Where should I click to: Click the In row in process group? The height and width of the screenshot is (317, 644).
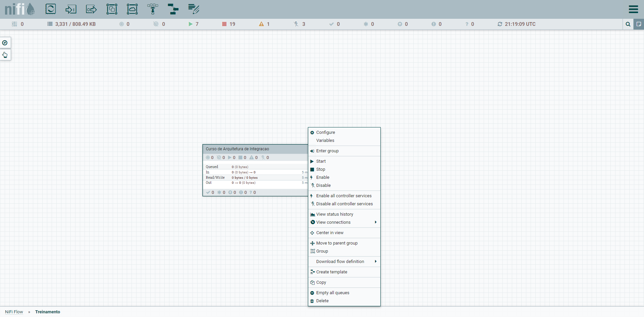(x=256, y=172)
